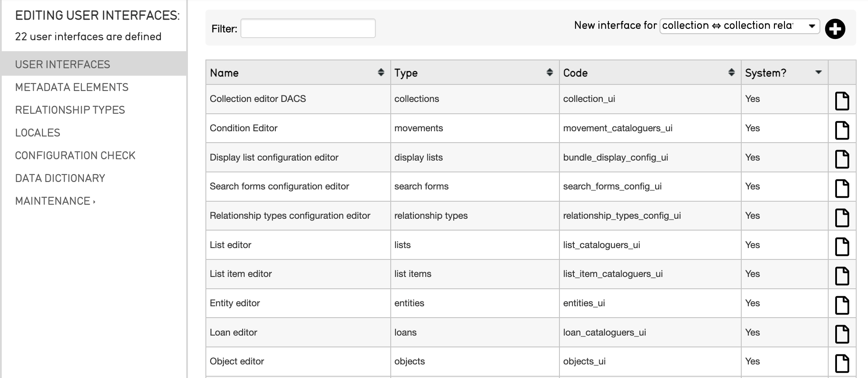Click edit icon for Search forms configuration editor
Screen dimensions: 868x378
pos(842,189)
